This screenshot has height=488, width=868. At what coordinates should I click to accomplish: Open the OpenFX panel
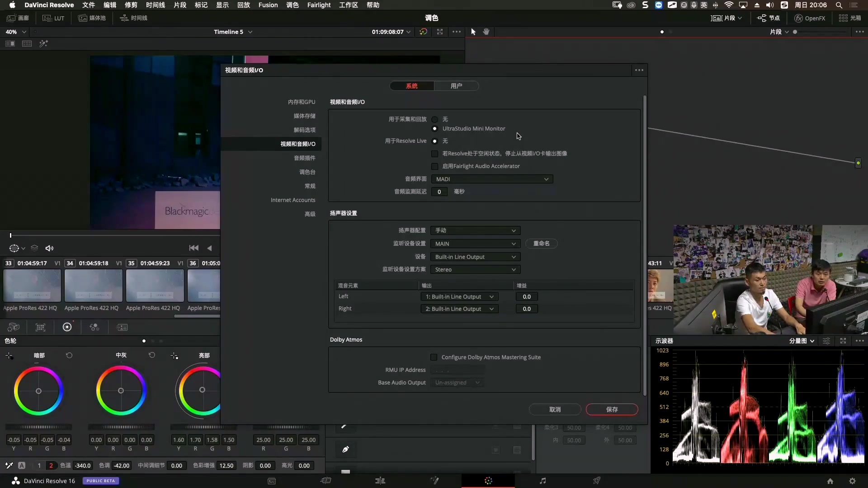tap(810, 18)
